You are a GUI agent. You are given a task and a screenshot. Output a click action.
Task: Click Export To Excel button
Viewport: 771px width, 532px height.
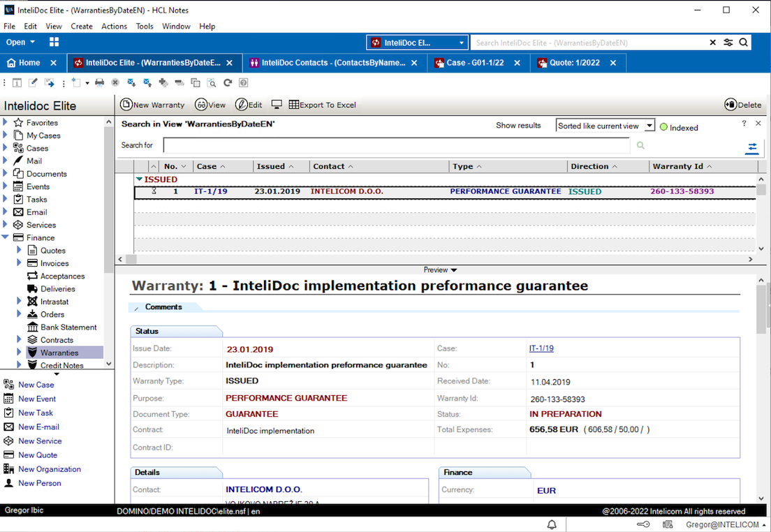click(322, 104)
